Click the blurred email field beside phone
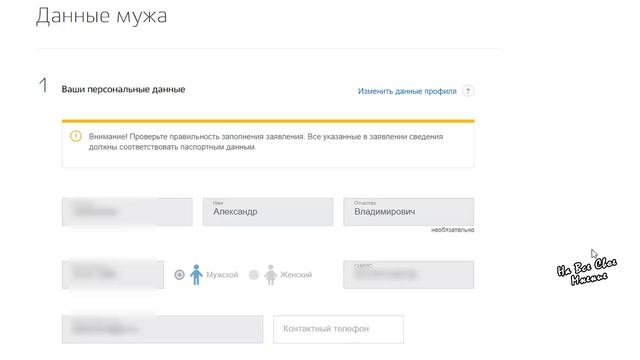Screen dimensions: 640x360 (162, 329)
